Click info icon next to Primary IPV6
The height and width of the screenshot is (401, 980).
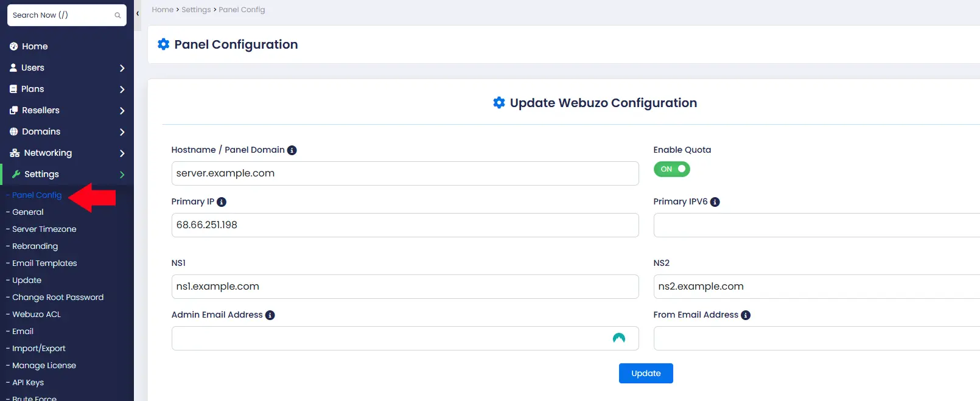click(715, 202)
